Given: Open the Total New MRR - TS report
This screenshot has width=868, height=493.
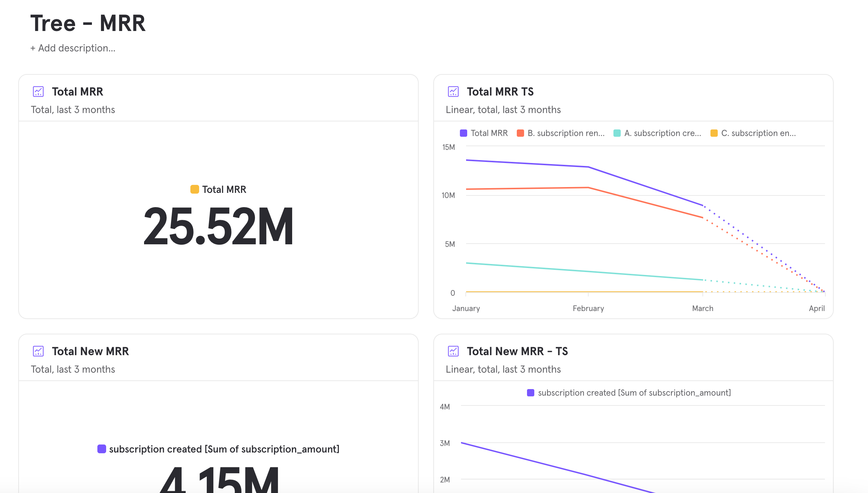Looking at the screenshot, I should click(517, 351).
